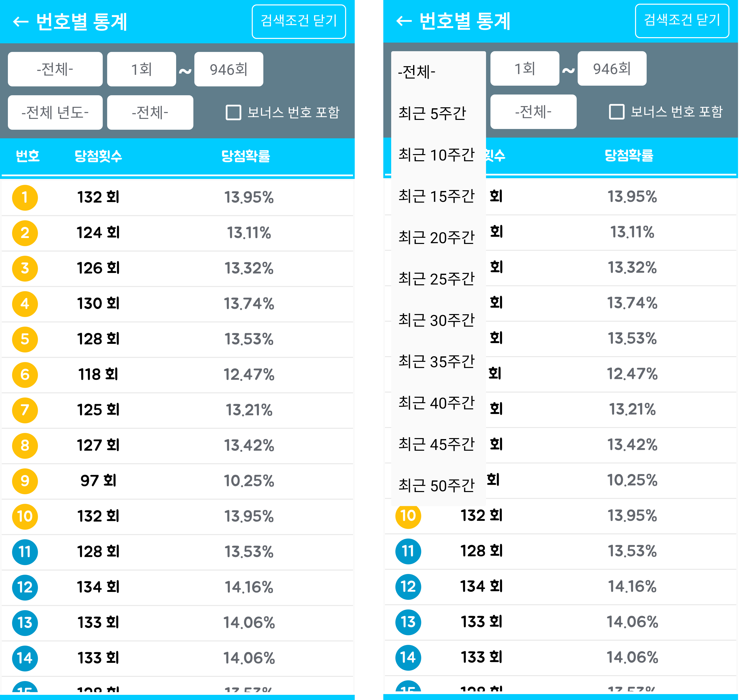
Task: Click the back arrow in right screen header
Action: 404,21
